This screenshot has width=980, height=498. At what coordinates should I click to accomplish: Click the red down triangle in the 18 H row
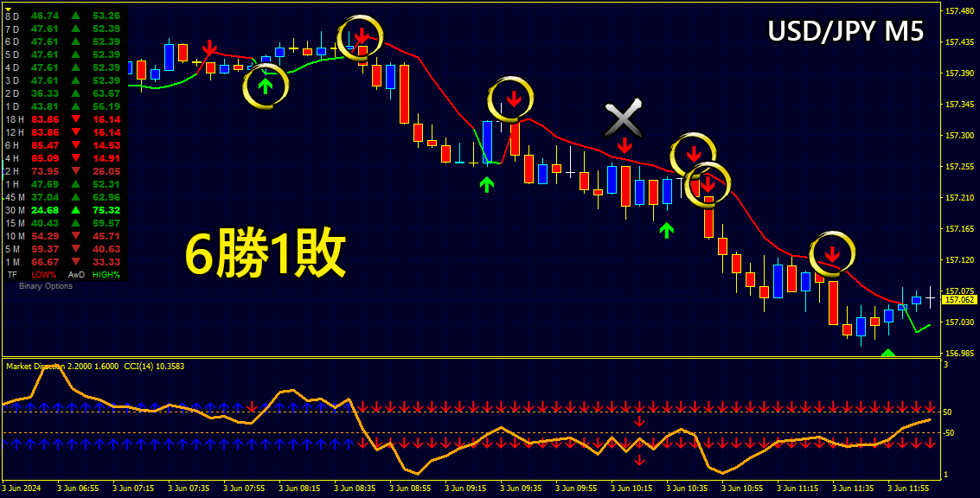pyautogui.click(x=75, y=119)
